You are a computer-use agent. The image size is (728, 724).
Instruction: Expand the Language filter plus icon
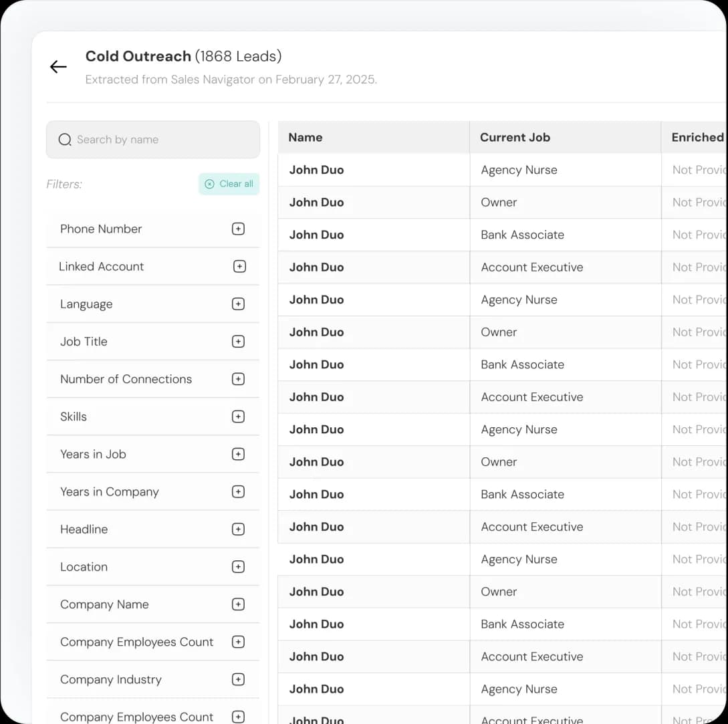(238, 304)
